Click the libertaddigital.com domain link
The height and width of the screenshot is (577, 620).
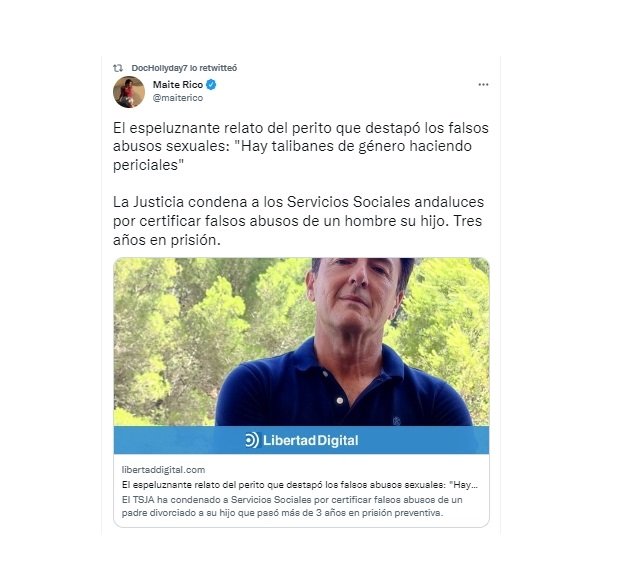click(163, 470)
